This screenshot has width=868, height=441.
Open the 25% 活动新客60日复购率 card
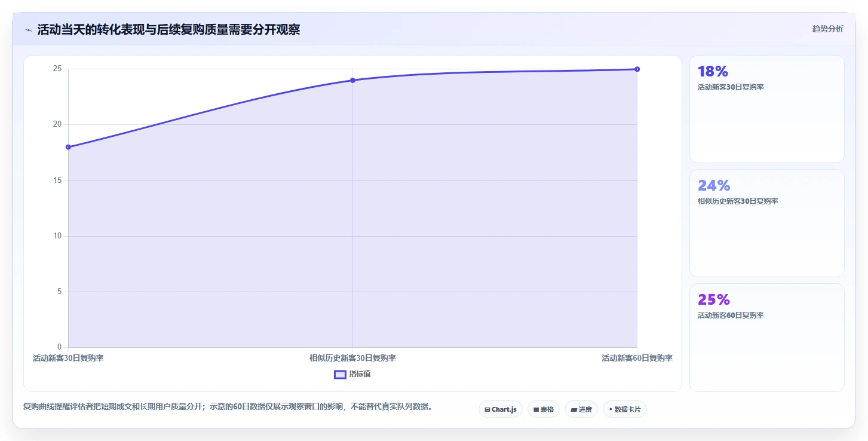pyautogui.click(x=767, y=338)
